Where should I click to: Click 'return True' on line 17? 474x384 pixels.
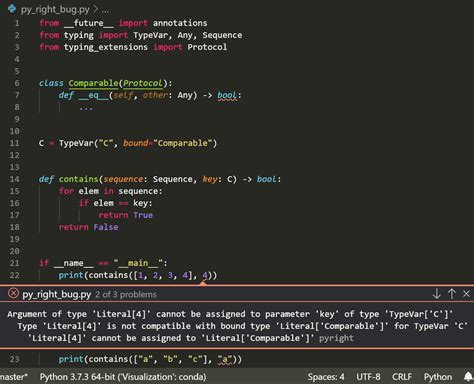(126, 215)
